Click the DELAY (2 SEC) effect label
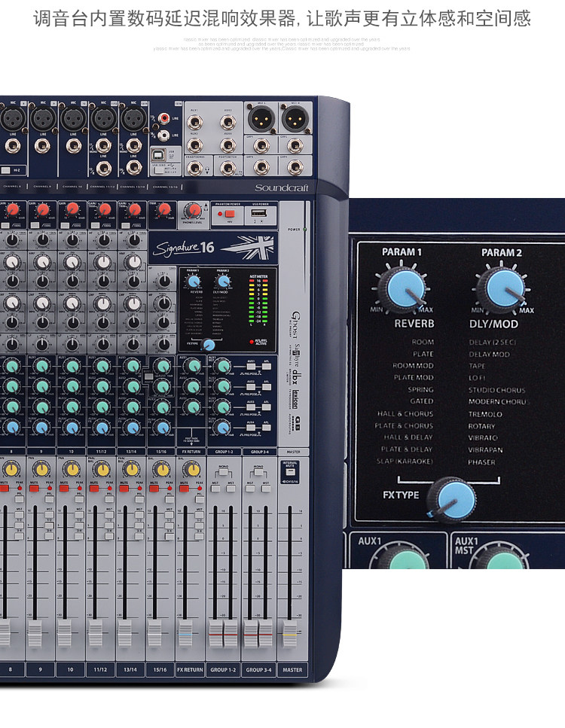This screenshot has height=728, width=565. click(492, 343)
